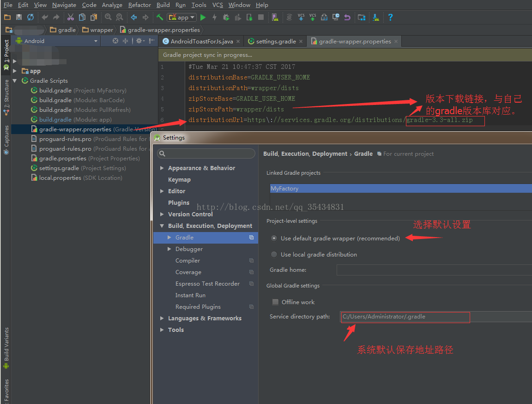Run the app with the green play icon
This screenshot has width=532, height=404.
pos(203,17)
